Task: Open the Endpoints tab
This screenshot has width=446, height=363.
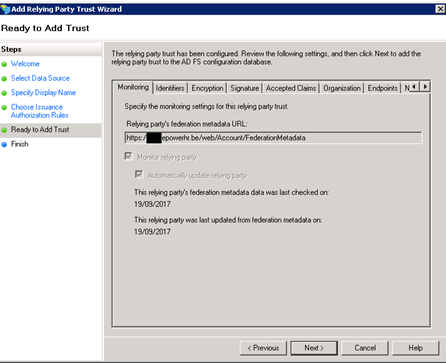Action: coord(382,88)
